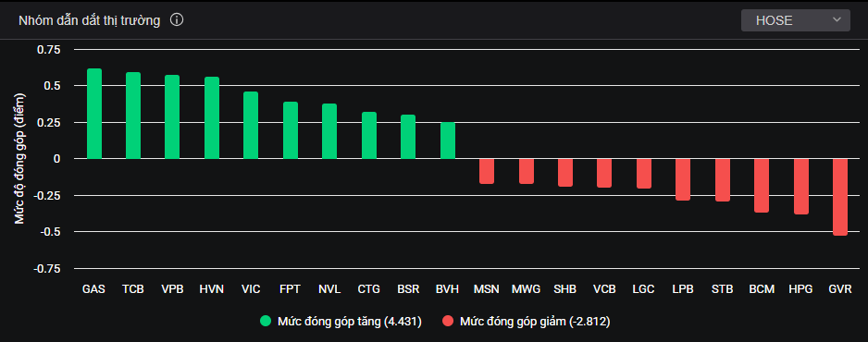Click the VIC bar in chart
The width and height of the screenshot is (868, 342).
point(251,126)
